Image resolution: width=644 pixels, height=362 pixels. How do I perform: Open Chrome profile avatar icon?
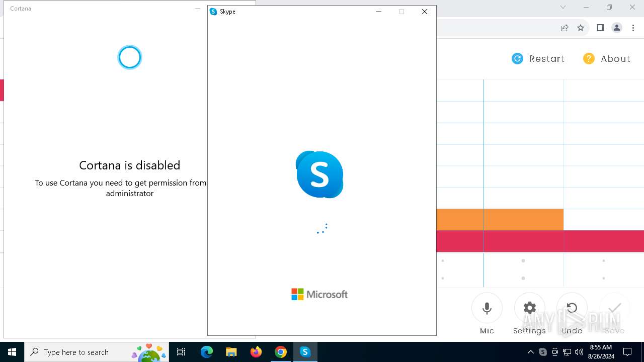coord(617,28)
